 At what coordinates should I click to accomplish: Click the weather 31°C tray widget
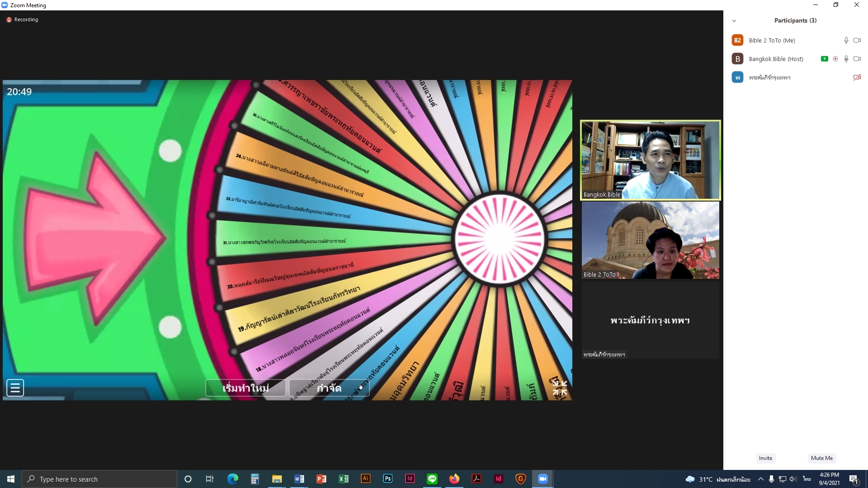[718, 479]
